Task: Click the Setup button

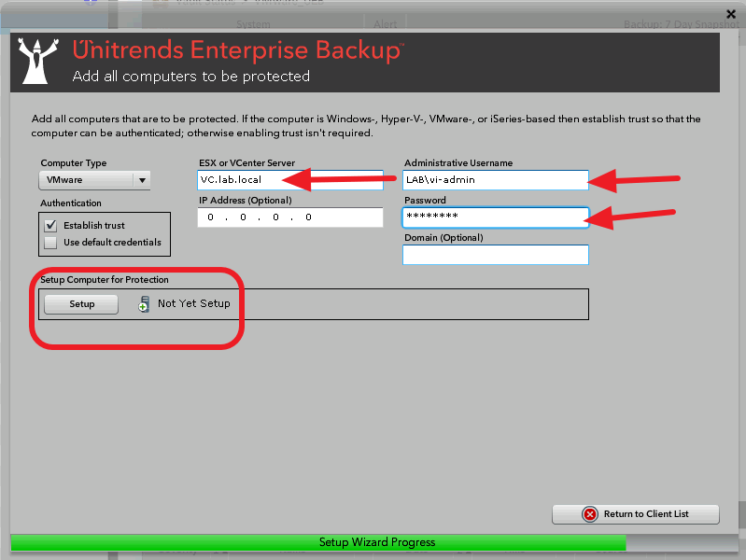Action: pyautogui.click(x=81, y=304)
